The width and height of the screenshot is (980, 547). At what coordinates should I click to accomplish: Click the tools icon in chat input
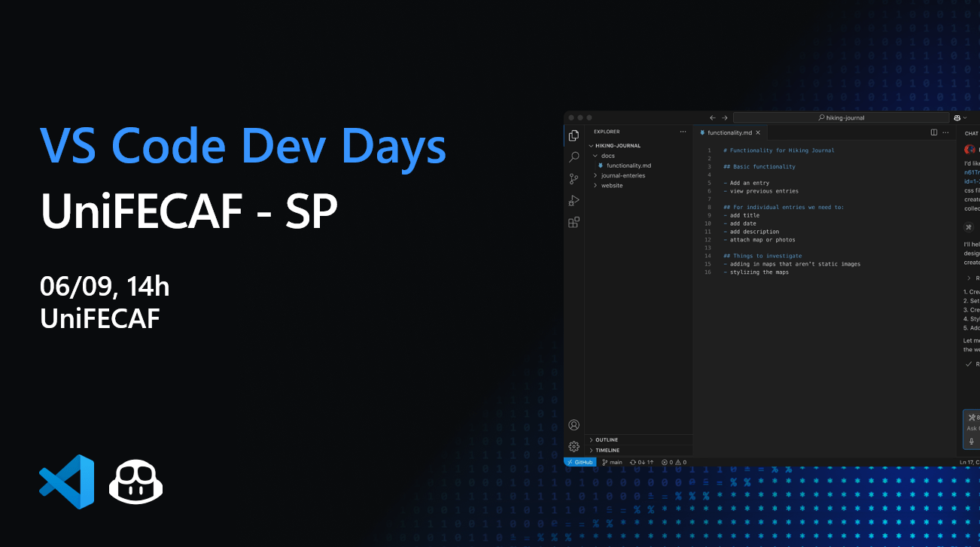point(972,418)
